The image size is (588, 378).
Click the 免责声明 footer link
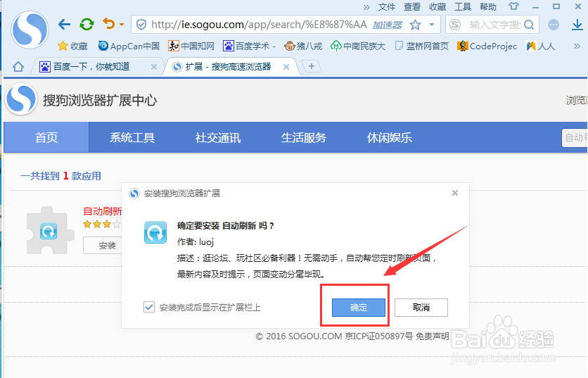tap(432, 336)
